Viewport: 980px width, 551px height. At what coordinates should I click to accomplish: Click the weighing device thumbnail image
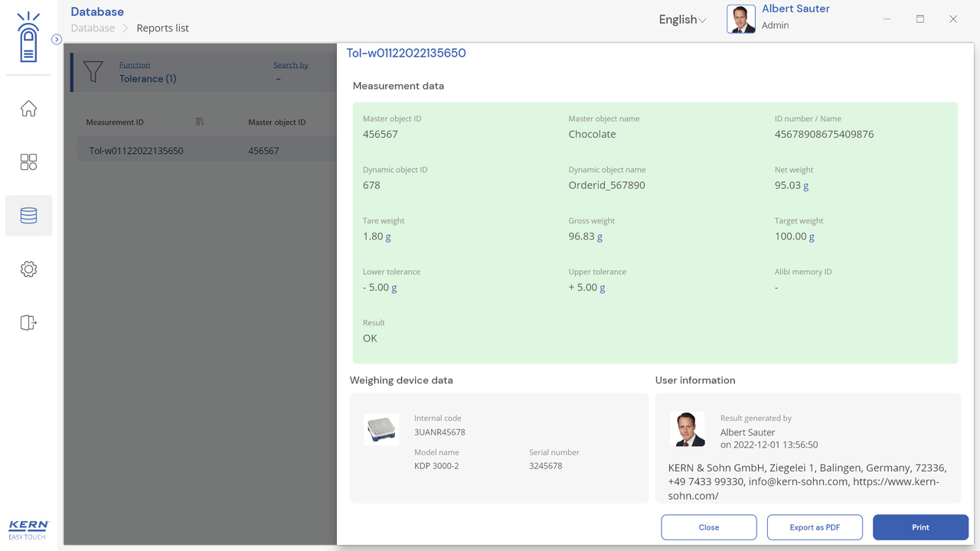(x=381, y=429)
